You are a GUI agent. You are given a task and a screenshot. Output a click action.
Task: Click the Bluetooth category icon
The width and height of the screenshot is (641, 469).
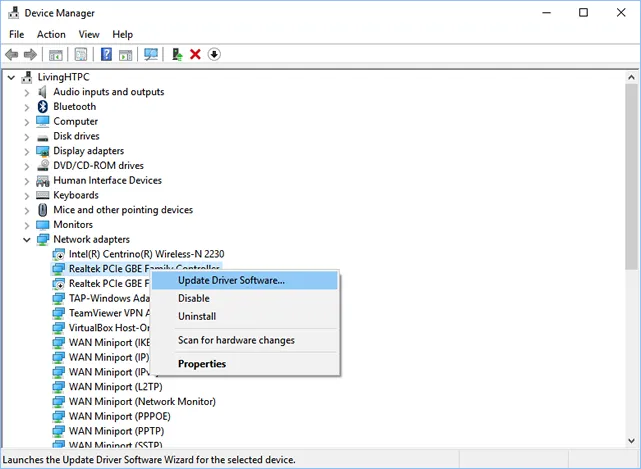point(43,107)
